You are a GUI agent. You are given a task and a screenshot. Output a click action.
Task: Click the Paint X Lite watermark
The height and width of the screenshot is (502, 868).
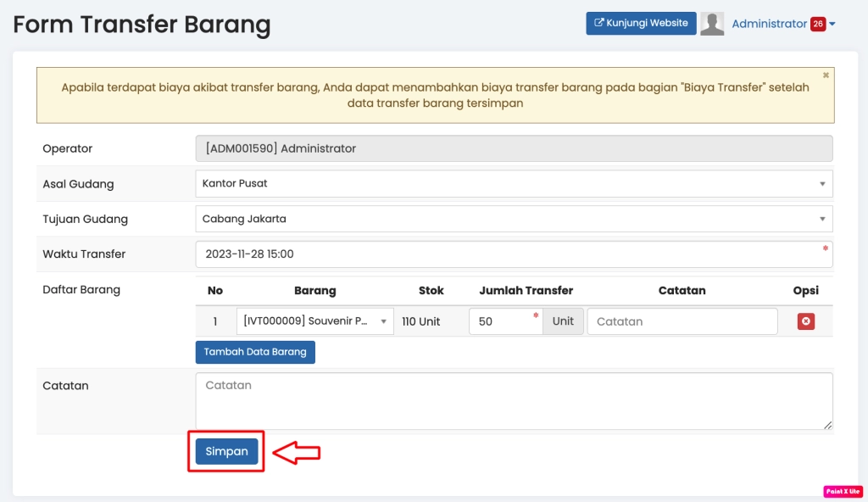843,491
